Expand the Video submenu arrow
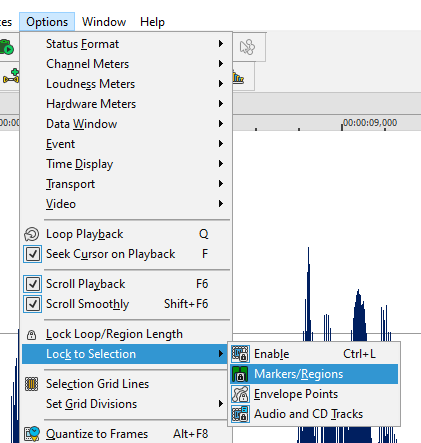This screenshot has height=443, width=421. coord(221,204)
